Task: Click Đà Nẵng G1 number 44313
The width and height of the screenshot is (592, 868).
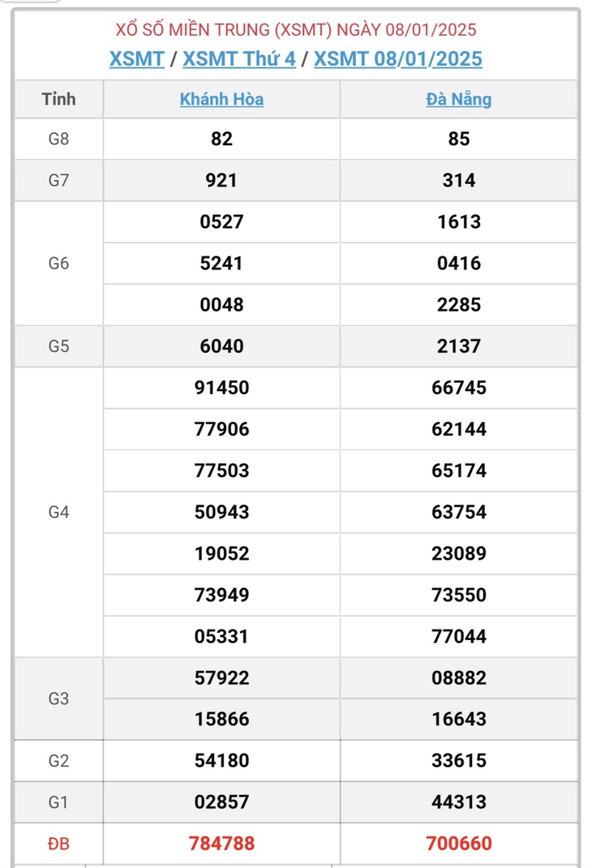Action: (x=459, y=801)
